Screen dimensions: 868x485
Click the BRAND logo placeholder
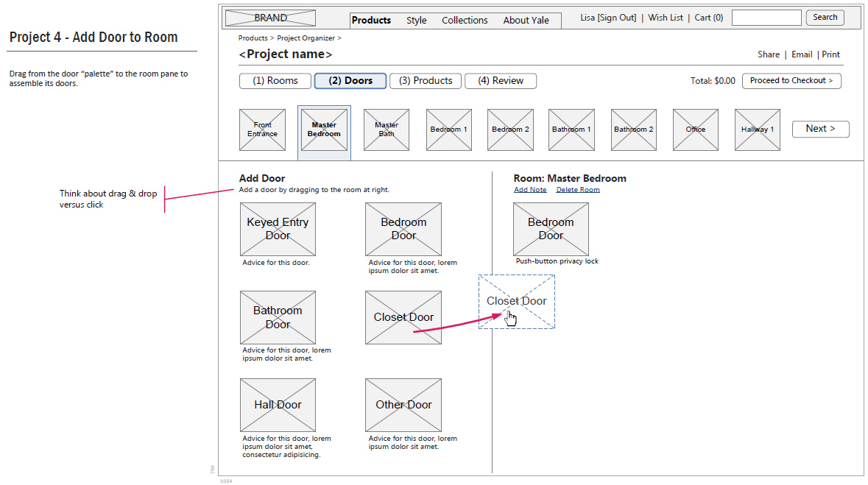tap(270, 18)
